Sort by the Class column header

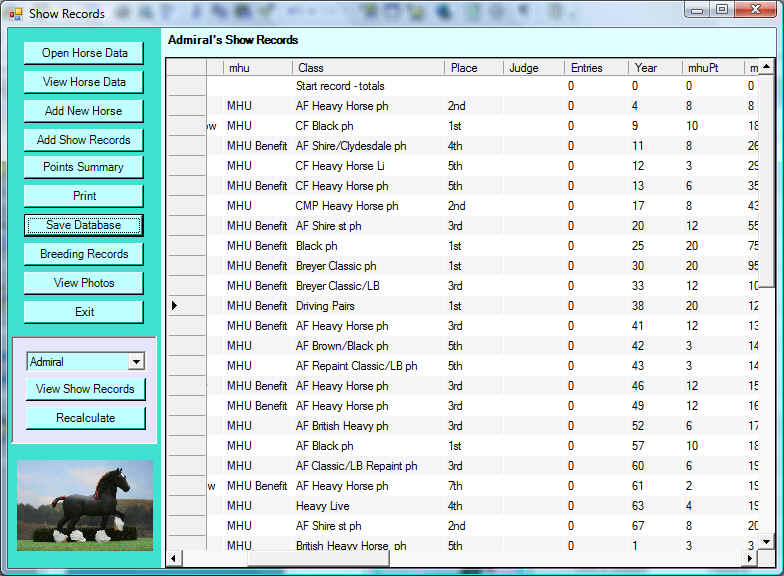(368, 68)
